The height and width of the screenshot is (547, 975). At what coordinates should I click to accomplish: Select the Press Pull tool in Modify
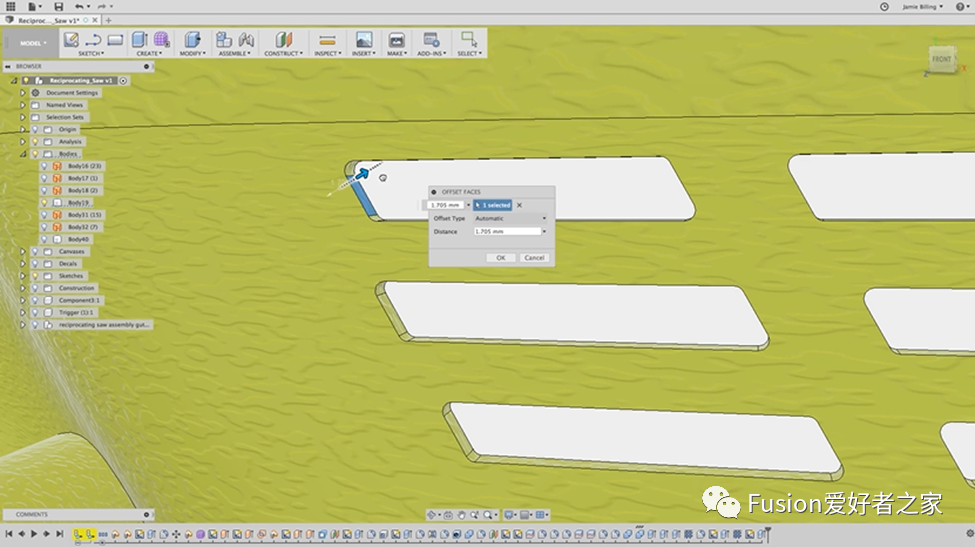tap(192, 40)
